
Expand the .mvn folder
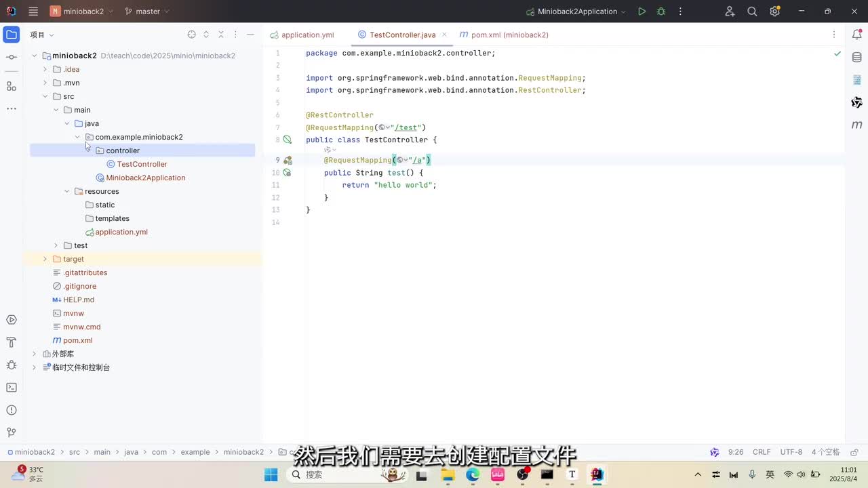coord(45,83)
